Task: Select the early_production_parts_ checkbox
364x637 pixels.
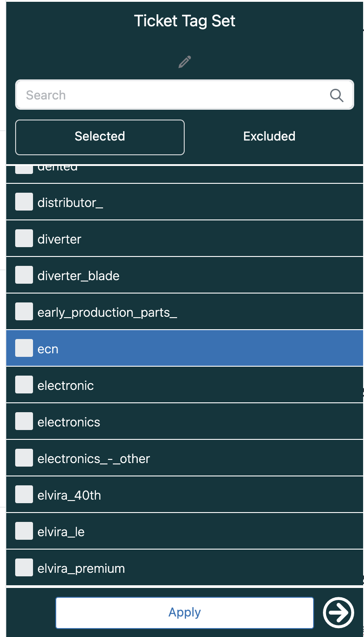Action: [24, 312]
